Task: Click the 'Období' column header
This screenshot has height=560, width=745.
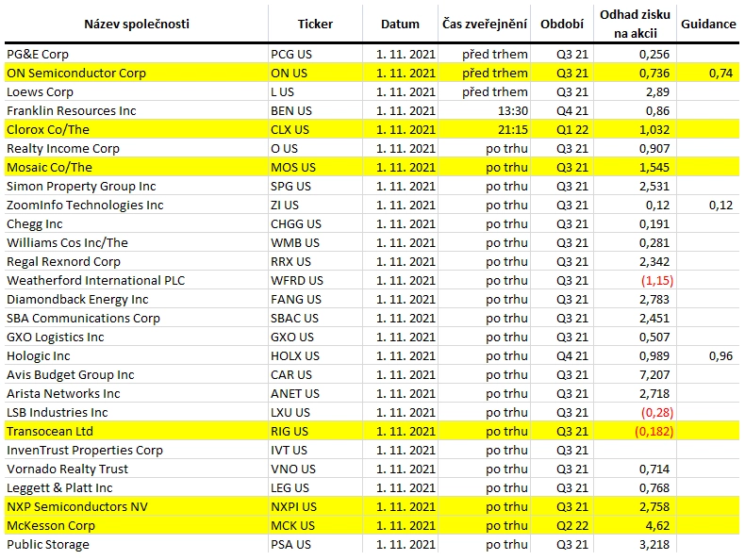Action: click(562, 25)
